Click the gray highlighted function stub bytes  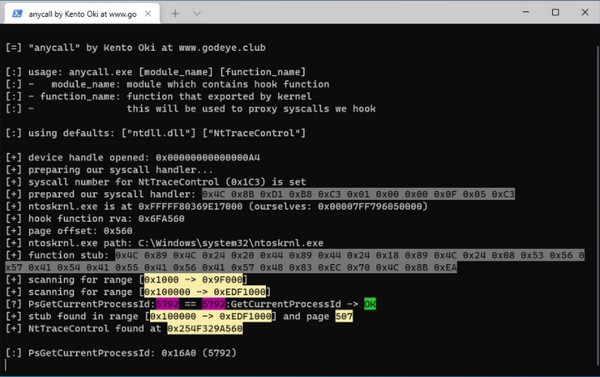(x=295, y=261)
